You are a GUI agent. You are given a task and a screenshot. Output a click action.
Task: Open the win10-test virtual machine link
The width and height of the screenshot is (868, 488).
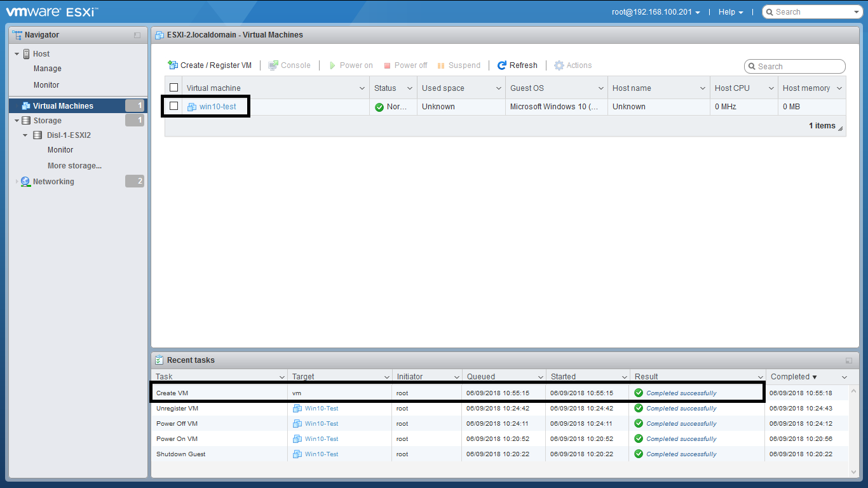coord(217,107)
